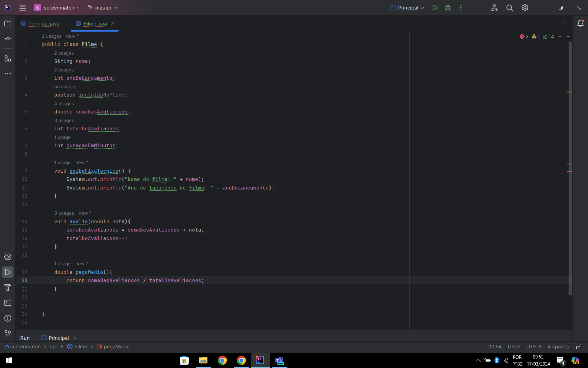Change the UTF-8 file encoding

point(534,347)
